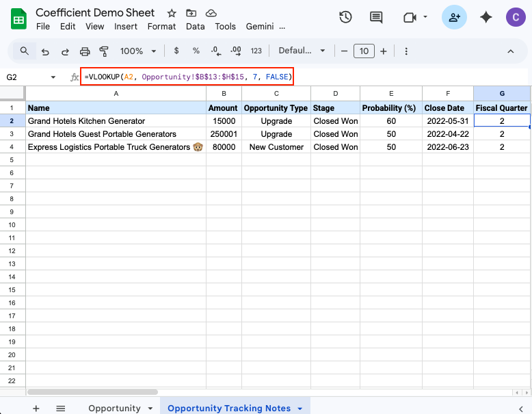The image size is (532, 414).
Task: Undo the last action
Action: 45,51
